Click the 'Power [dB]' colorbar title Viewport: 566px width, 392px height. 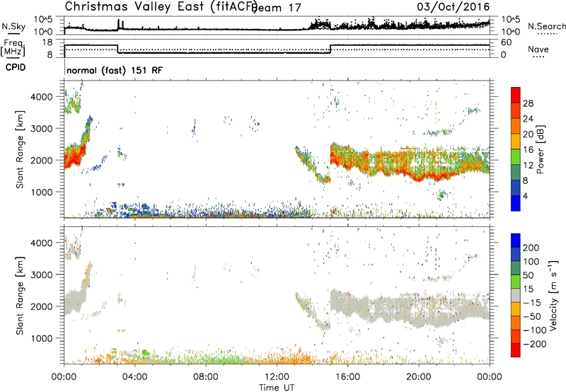pos(541,149)
